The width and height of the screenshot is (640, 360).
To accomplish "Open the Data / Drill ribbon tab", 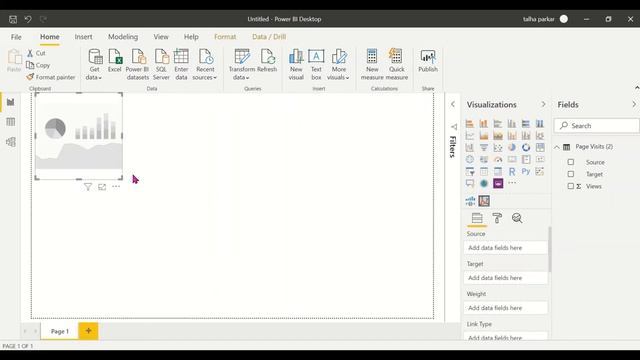I will point(269,37).
